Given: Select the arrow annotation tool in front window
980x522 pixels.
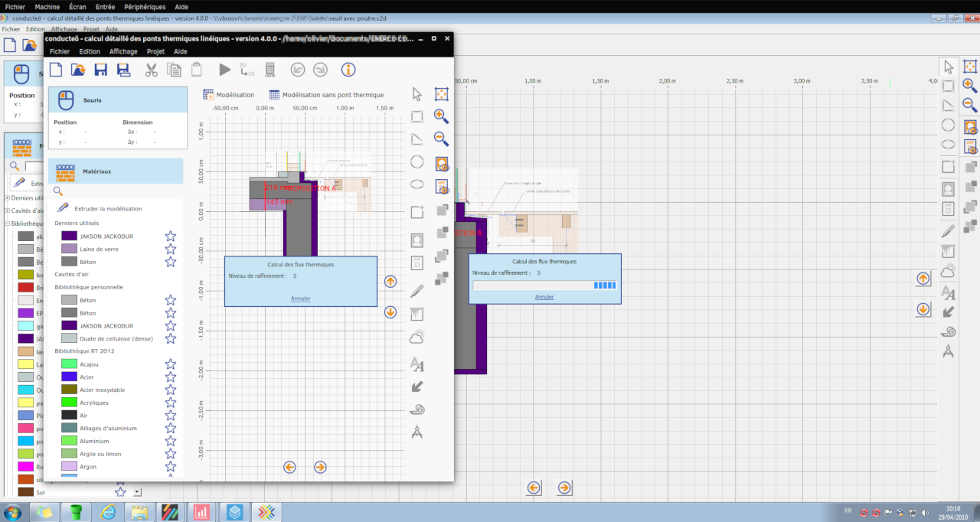Looking at the screenshot, I should click(417, 387).
